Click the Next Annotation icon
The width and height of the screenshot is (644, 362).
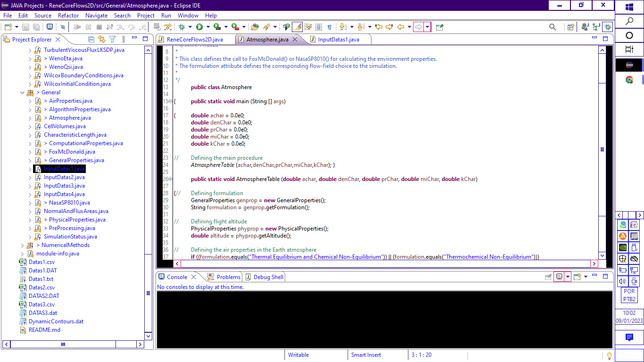[x=343, y=27]
